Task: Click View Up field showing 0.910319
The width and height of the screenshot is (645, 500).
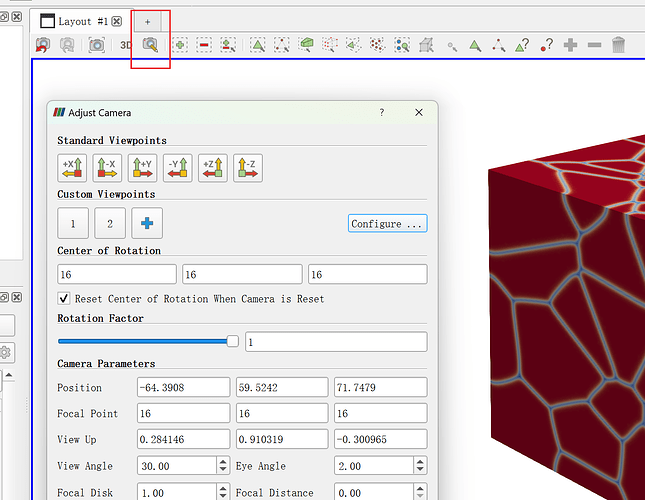Action: (x=282, y=439)
